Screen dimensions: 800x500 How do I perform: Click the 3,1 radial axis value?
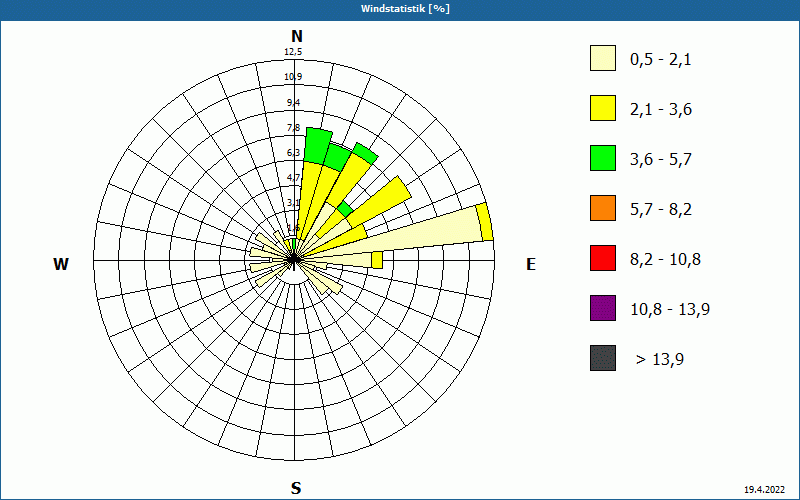point(293,203)
